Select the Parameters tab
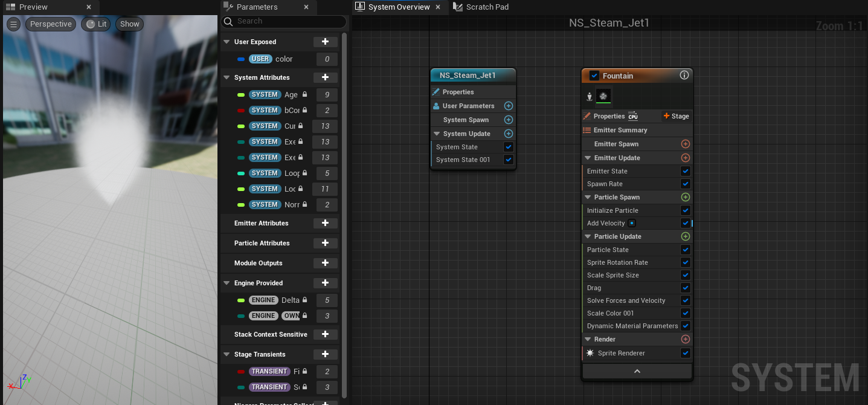The image size is (868, 405). tap(257, 7)
